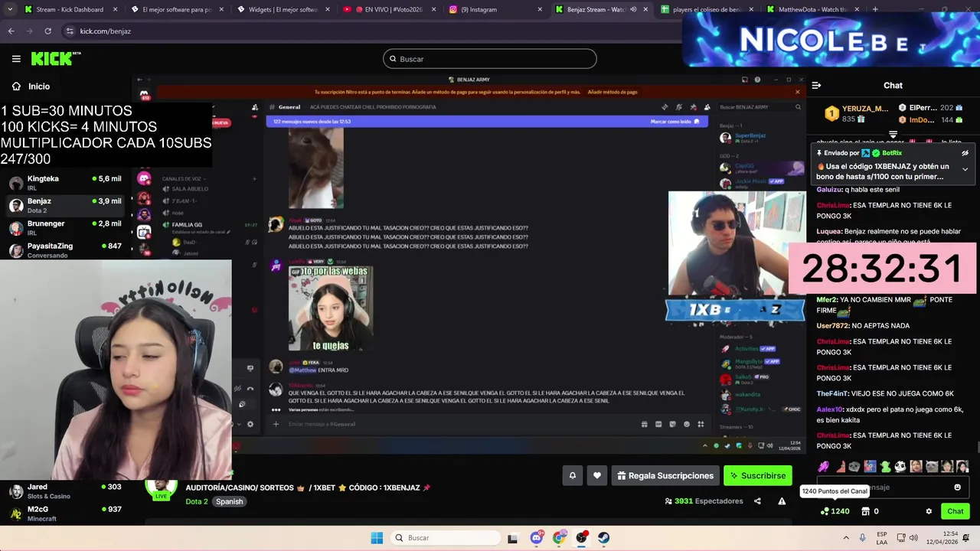
Task: Open the Inicio home icon in sidebar
Action: click(x=16, y=86)
